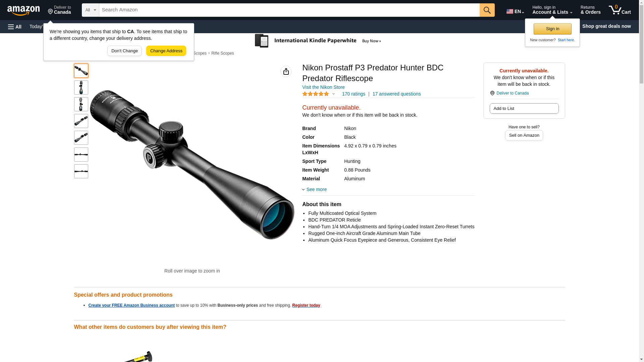Open the shopping cart
The image size is (644, 362).
pyautogui.click(x=620, y=10)
